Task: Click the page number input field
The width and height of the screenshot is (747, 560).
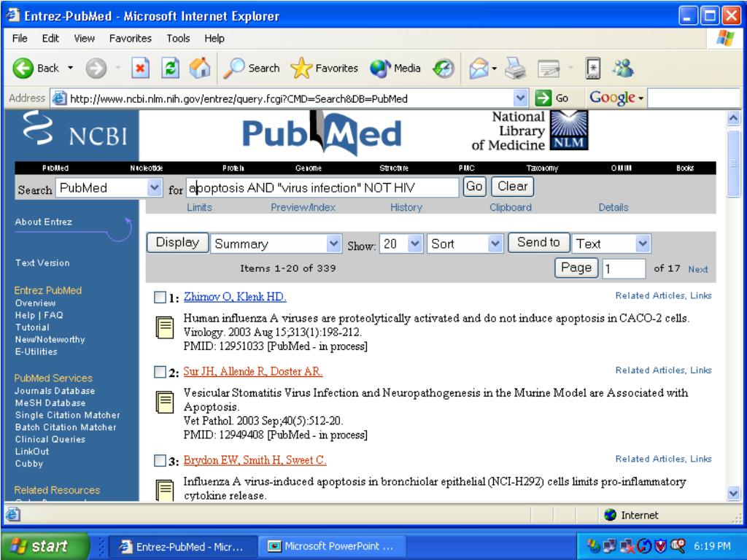Action: coord(624,268)
